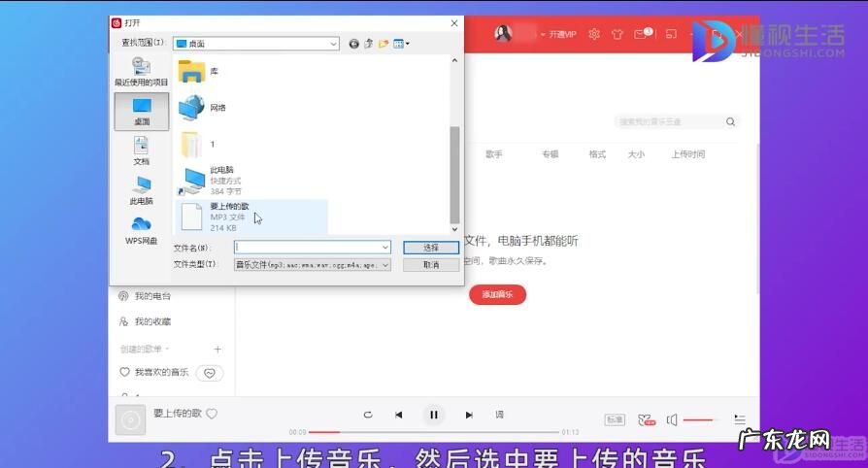This screenshot has height=468, width=868.
Task: Click the file list scrollbar up arrow
Action: point(454,60)
